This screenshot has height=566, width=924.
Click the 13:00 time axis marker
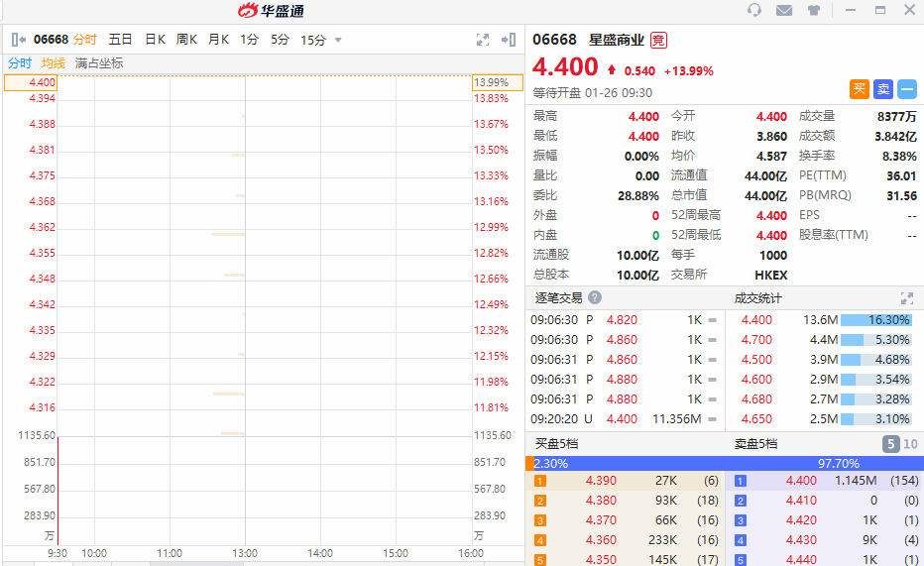(245, 553)
